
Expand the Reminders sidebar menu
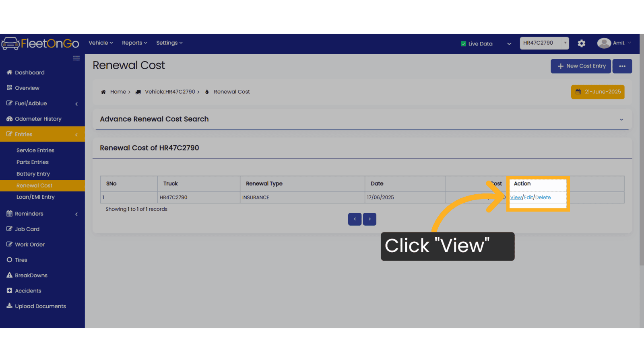42,214
